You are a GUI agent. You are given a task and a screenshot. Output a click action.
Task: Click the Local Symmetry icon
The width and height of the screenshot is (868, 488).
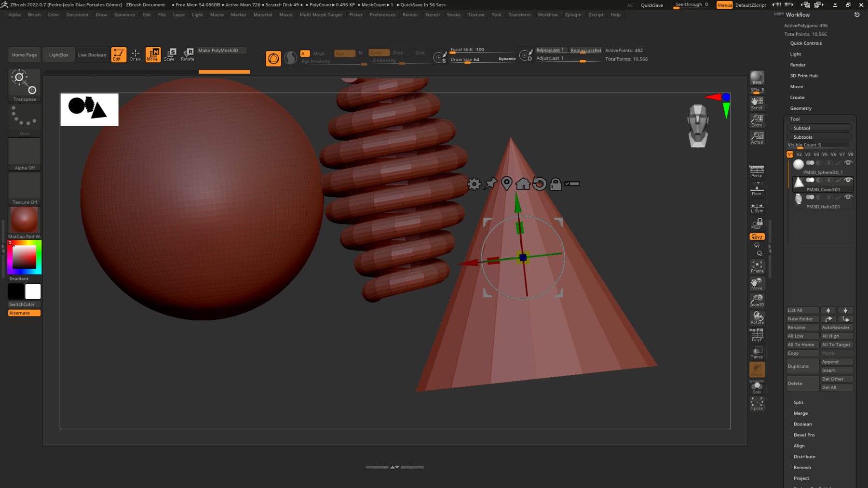tap(756, 206)
